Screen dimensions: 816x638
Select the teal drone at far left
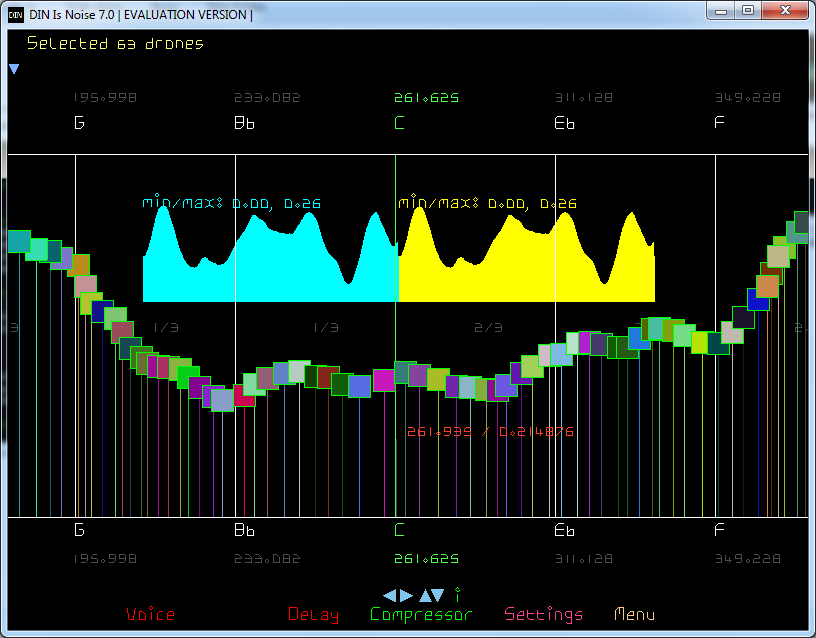(19, 241)
